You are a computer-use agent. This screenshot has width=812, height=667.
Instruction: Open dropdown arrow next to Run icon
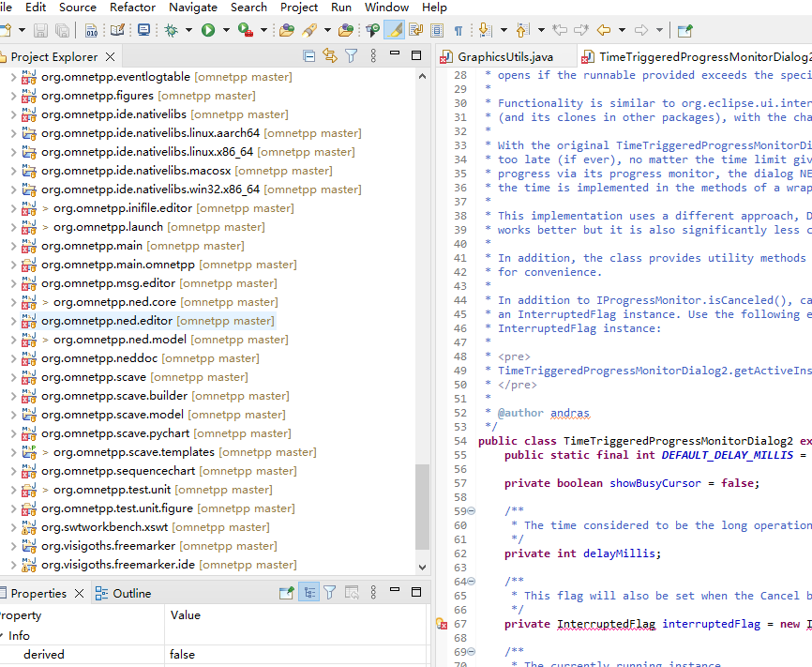pyautogui.click(x=226, y=30)
